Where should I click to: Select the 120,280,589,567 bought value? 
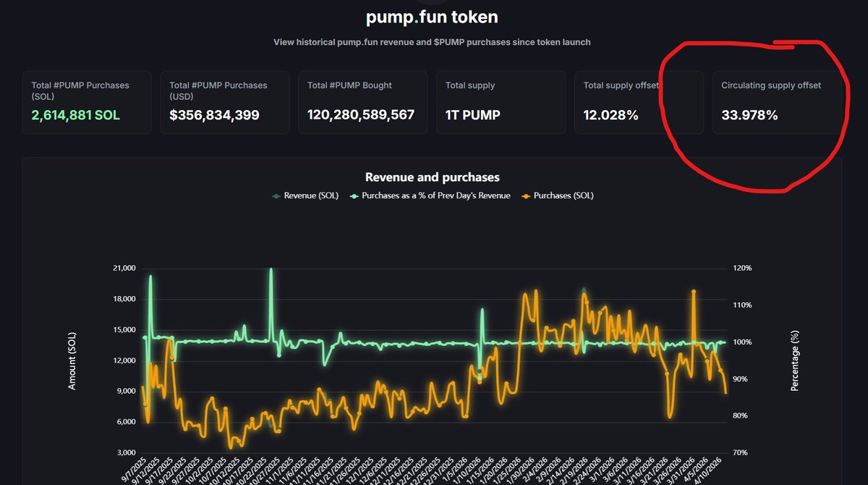(361, 115)
